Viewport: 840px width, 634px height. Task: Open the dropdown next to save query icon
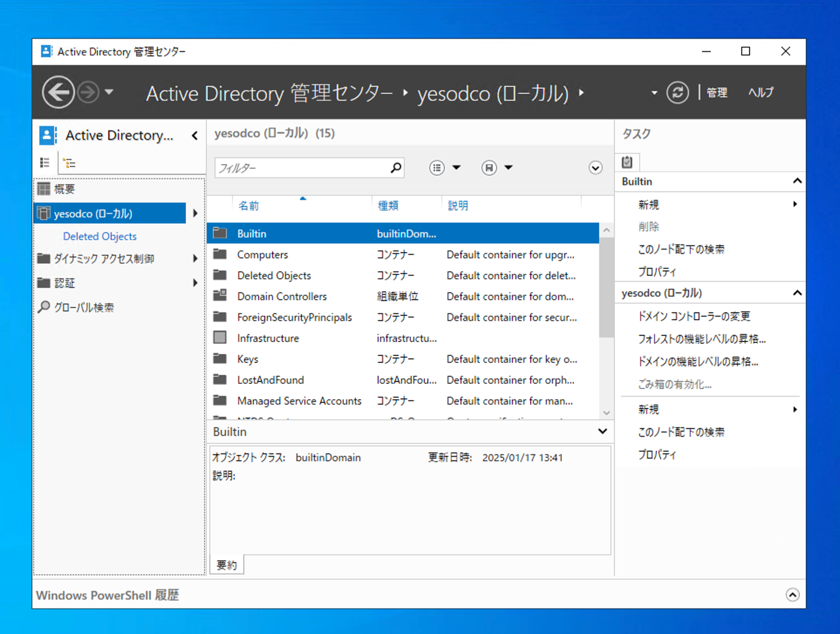click(x=509, y=167)
